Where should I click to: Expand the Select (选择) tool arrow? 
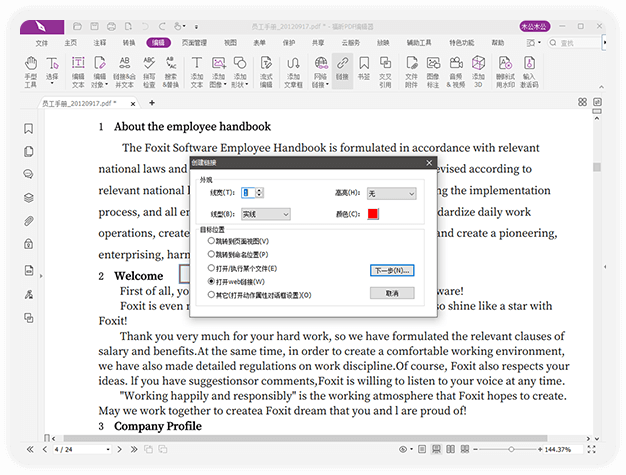52,83
